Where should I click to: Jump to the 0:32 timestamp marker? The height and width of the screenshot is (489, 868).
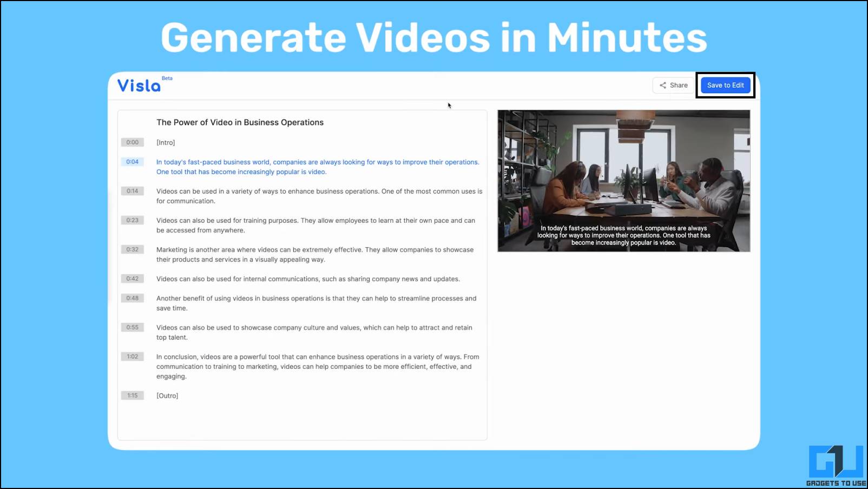pos(133,249)
